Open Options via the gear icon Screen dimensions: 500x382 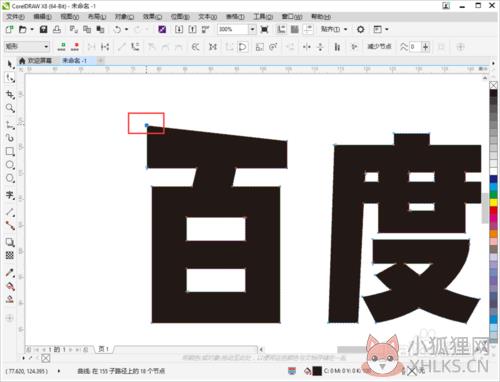[361, 29]
